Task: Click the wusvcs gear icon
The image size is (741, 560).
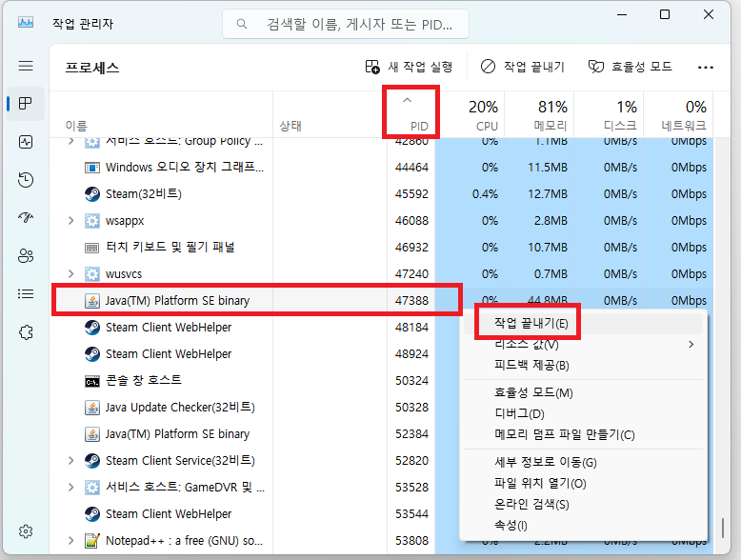Action: [92, 273]
